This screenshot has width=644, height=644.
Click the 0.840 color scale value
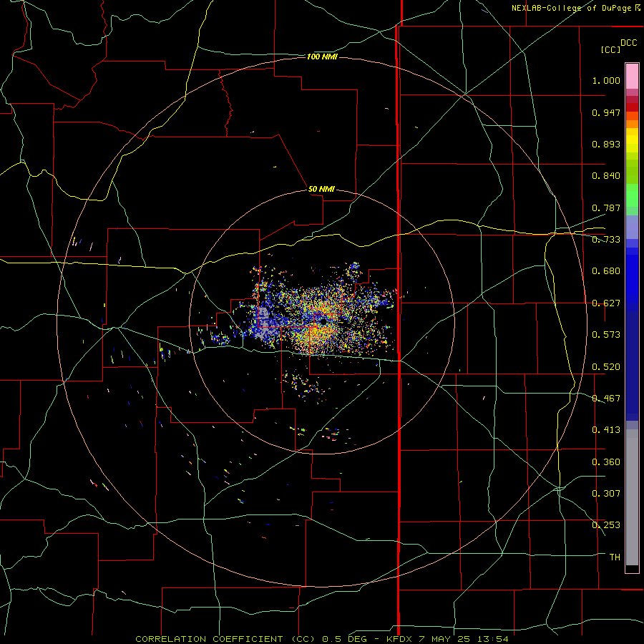(x=606, y=176)
